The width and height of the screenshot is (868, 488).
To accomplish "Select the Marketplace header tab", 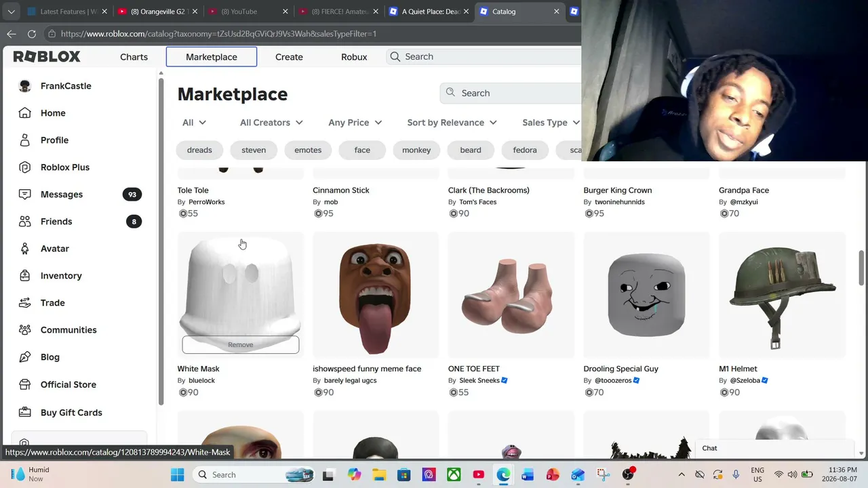I will (x=212, y=57).
